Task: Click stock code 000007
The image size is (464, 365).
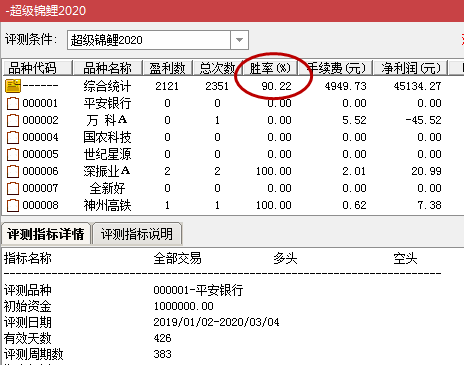Action: click(x=40, y=188)
